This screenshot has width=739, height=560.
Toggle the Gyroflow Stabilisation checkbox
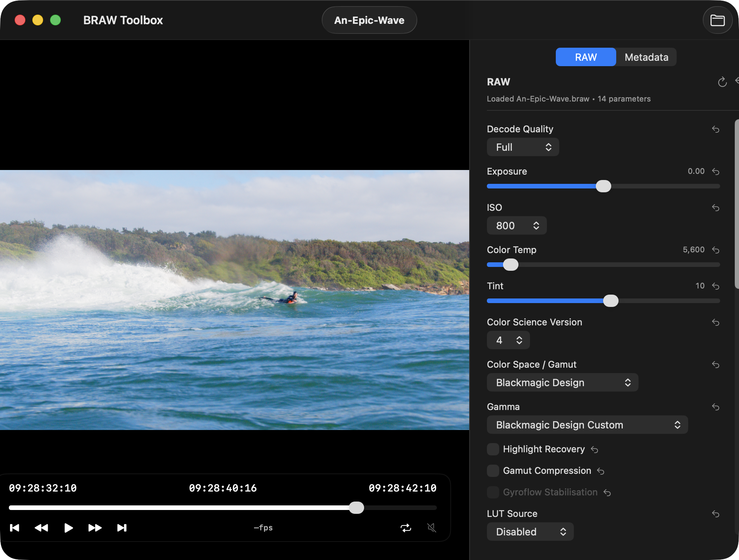[x=493, y=492]
